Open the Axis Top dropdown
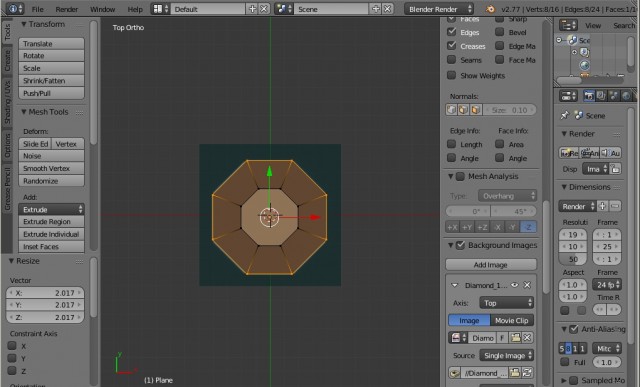This screenshot has height=387, width=640. tap(507, 302)
